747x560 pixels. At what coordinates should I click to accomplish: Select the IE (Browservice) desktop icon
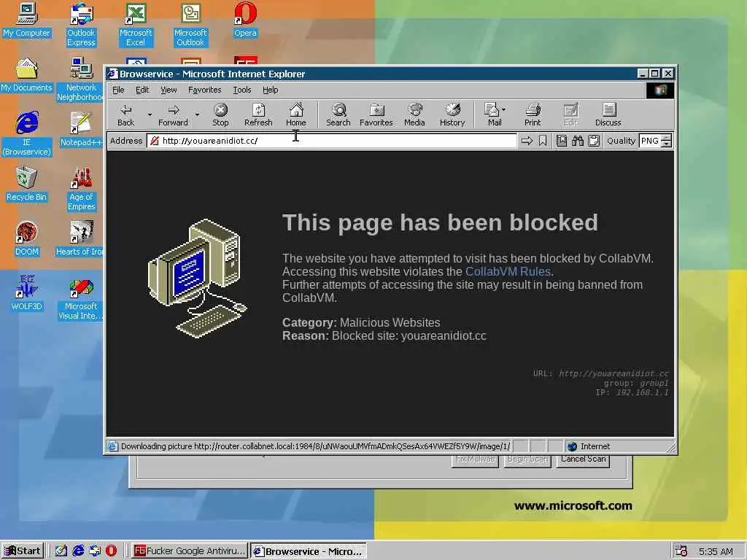[27, 134]
